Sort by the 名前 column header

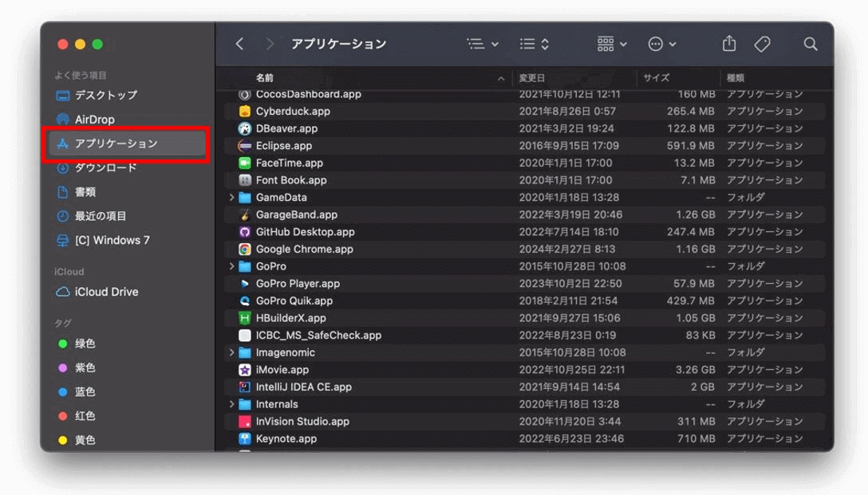pos(265,78)
